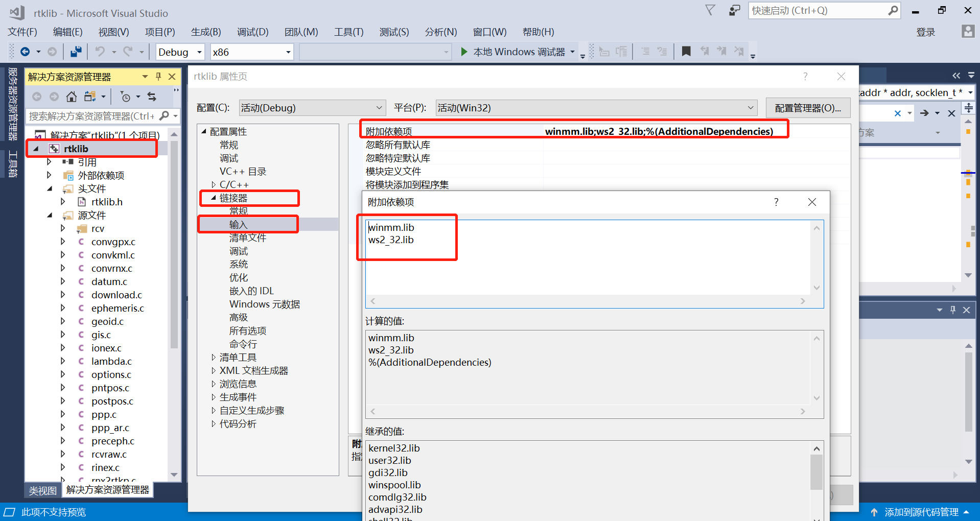This screenshot has width=980, height=521.
Task: Open the Debug configuration dropdown
Action: pyautogui.click(x=199, y=52)
